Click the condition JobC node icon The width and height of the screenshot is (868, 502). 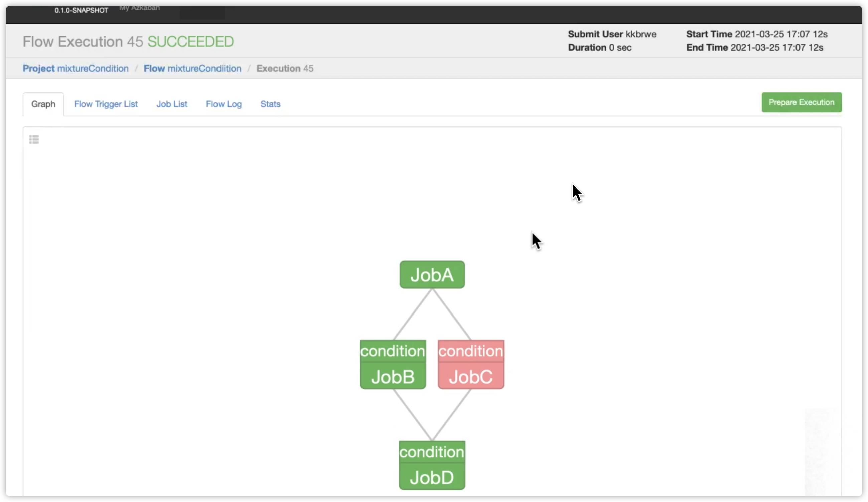[470, 363]
